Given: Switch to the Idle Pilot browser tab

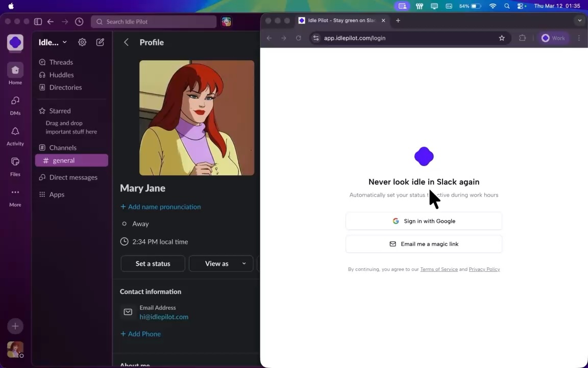Looking at the screenshot, I should 337,20.
